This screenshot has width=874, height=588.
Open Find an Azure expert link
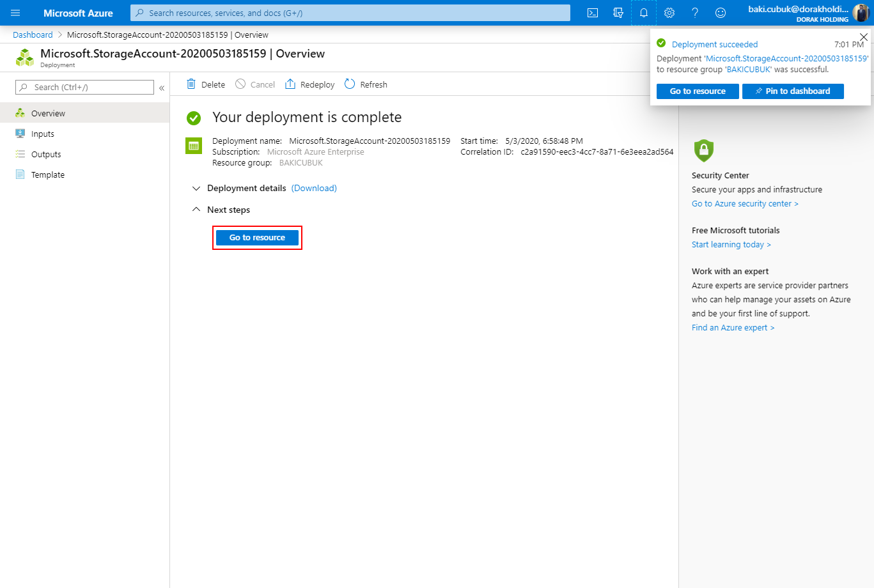[733, 328]
